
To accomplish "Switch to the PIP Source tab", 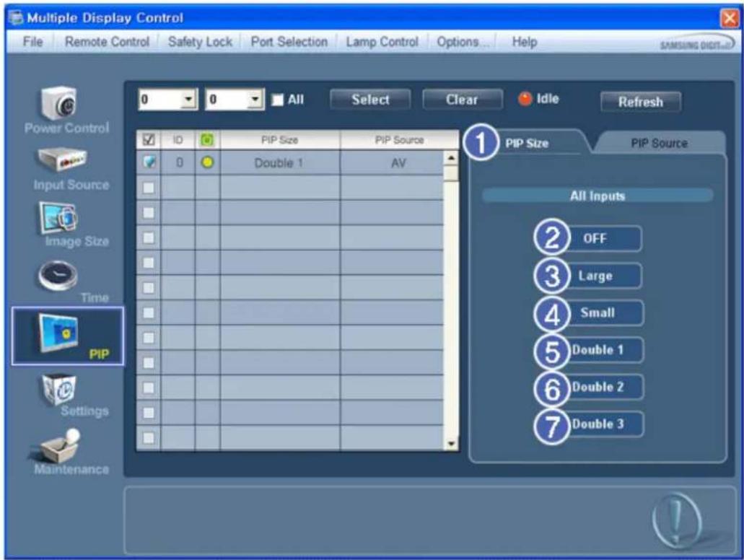I will (x=659, y=143).
